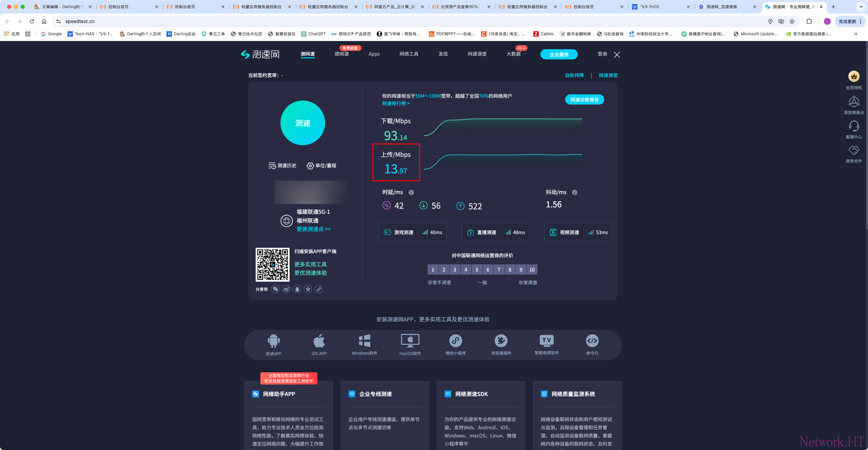
Task: Click the WeChat share icon
Action: click(275, 289)
